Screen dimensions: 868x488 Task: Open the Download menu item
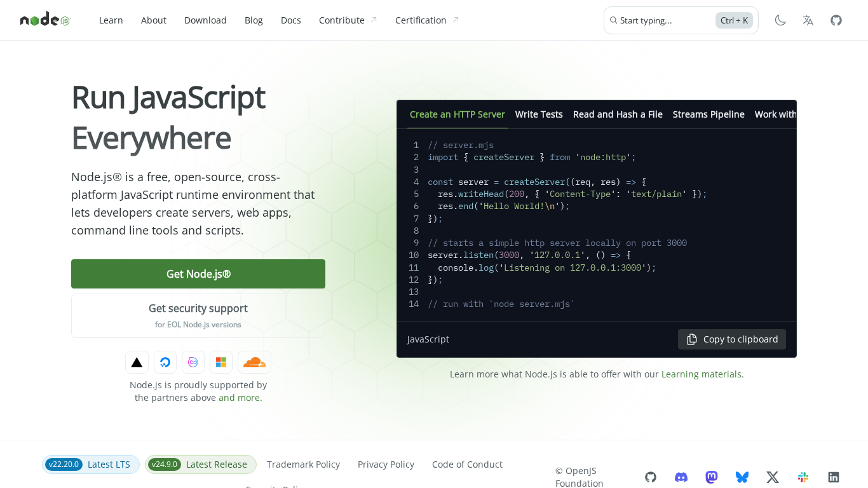pos(205,20)
